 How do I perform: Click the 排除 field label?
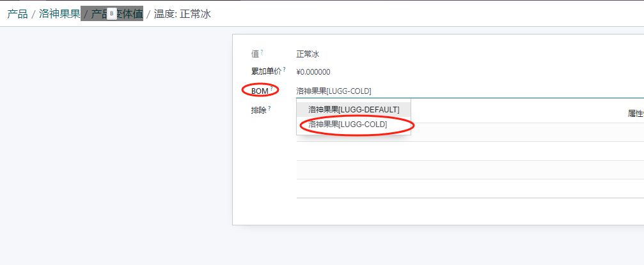point(258,110)
